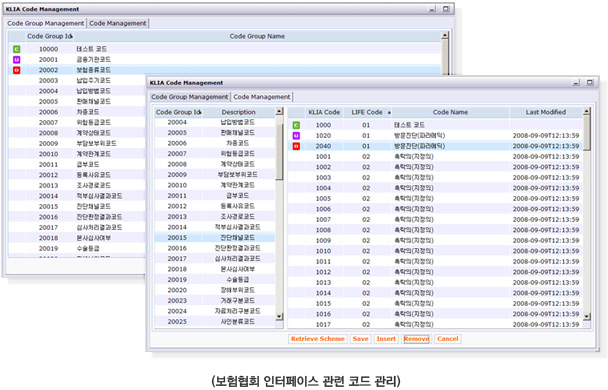Click the Cancel button
608x390 pixels.
[x=448, y=339]
